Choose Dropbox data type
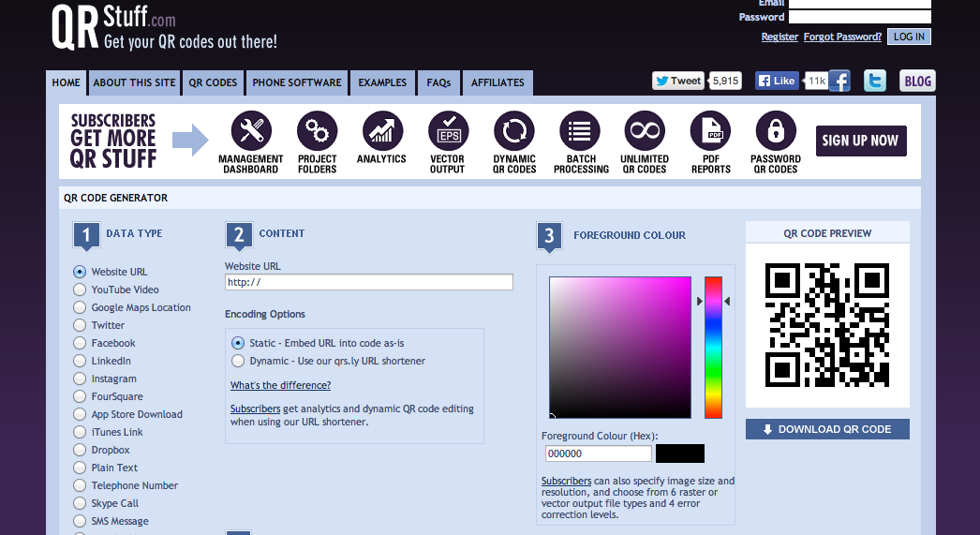Viewport: 980px width, 535px height. coord(80,450)
